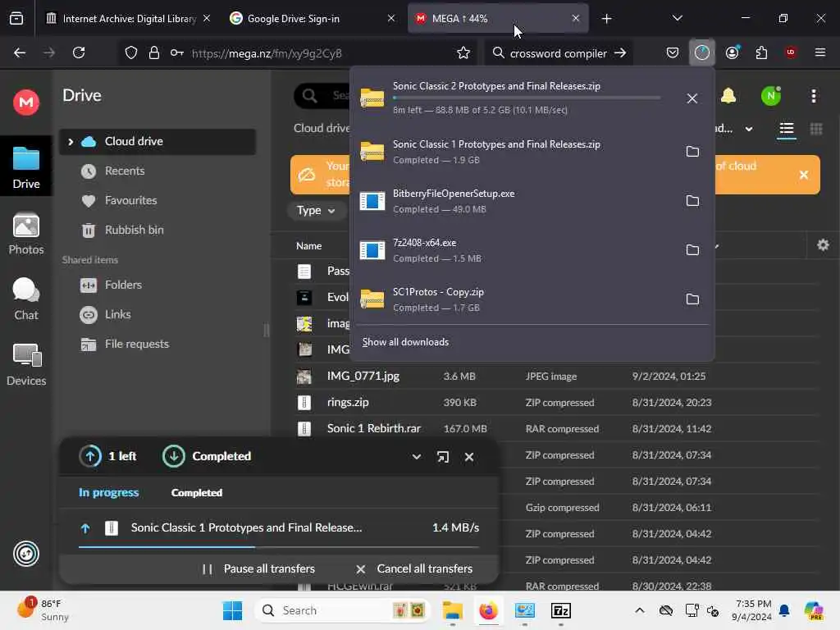Select Sonic 1 Rebirth.rar file

[557, 428]
